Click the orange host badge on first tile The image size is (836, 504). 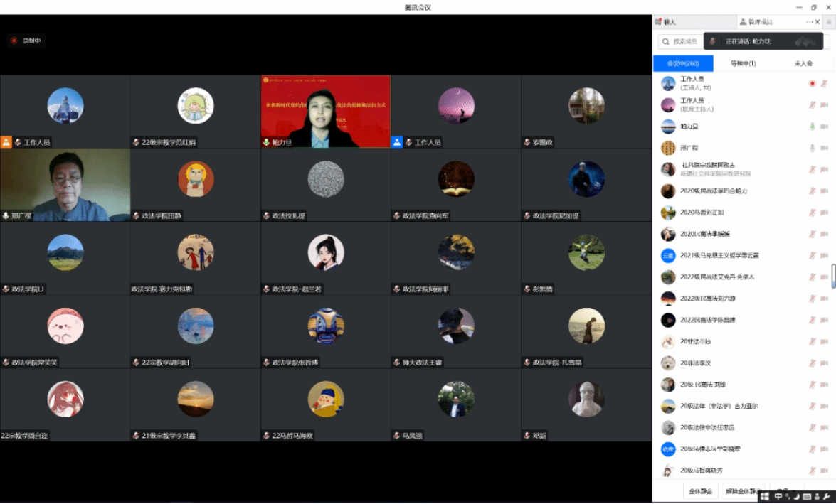6,142
